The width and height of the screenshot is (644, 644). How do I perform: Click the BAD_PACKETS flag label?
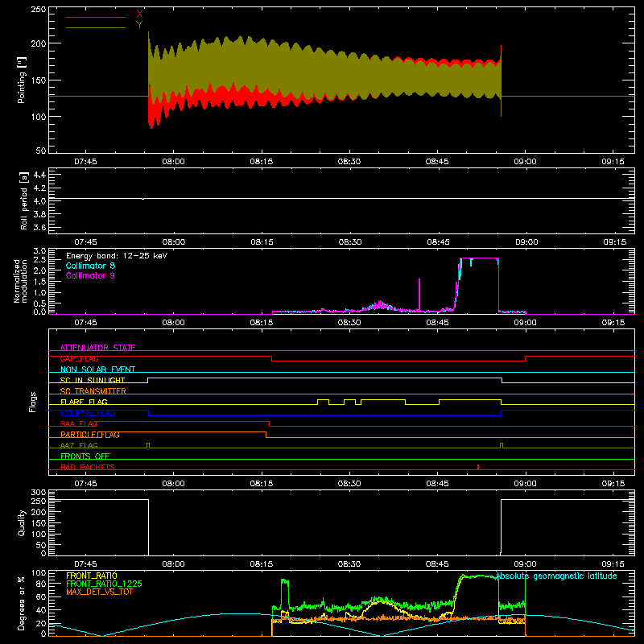coord(88,468)
